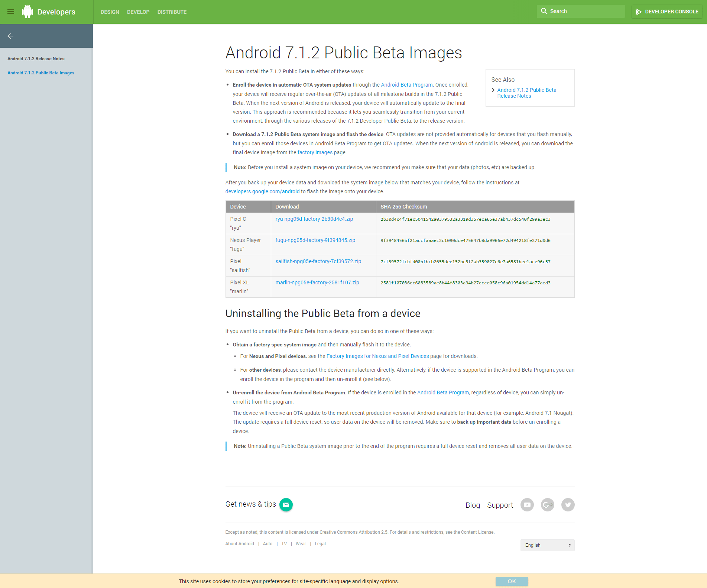Open the English language dropdown

pos(547,545)
